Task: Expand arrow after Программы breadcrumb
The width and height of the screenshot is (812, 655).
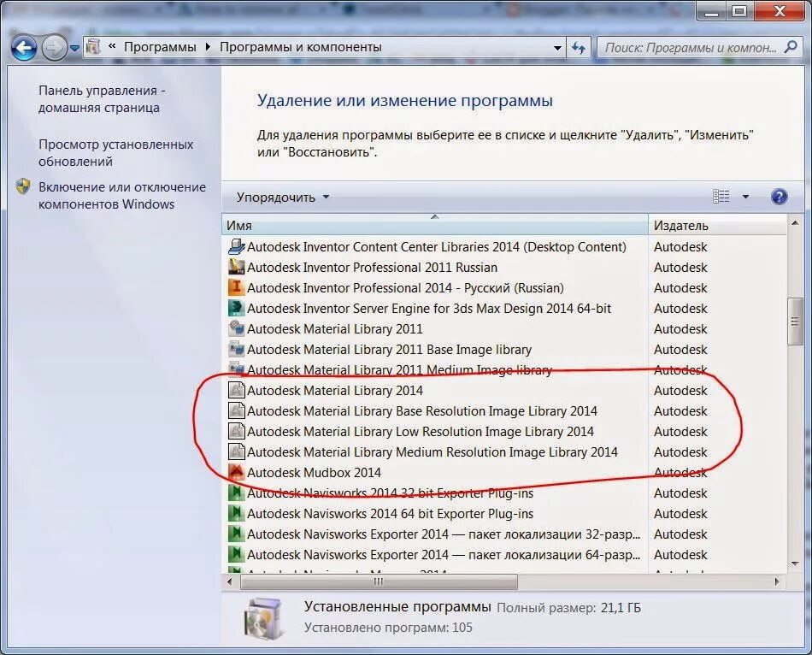Action: (x=208, y=47)
